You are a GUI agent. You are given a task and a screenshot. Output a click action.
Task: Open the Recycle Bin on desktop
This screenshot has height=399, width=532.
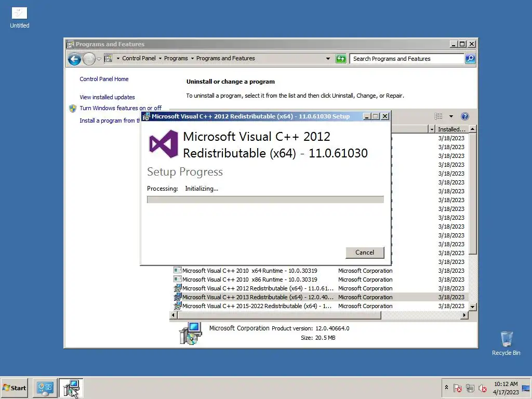[506, 343]
